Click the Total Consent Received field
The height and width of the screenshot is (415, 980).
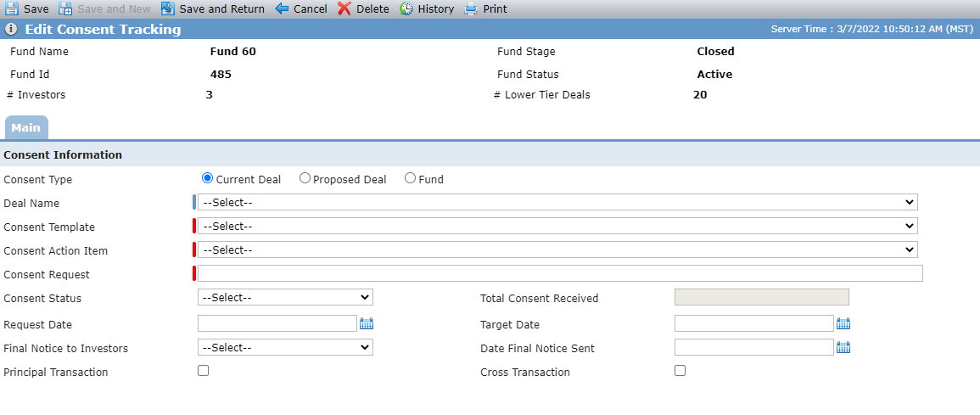coord(762,298)
